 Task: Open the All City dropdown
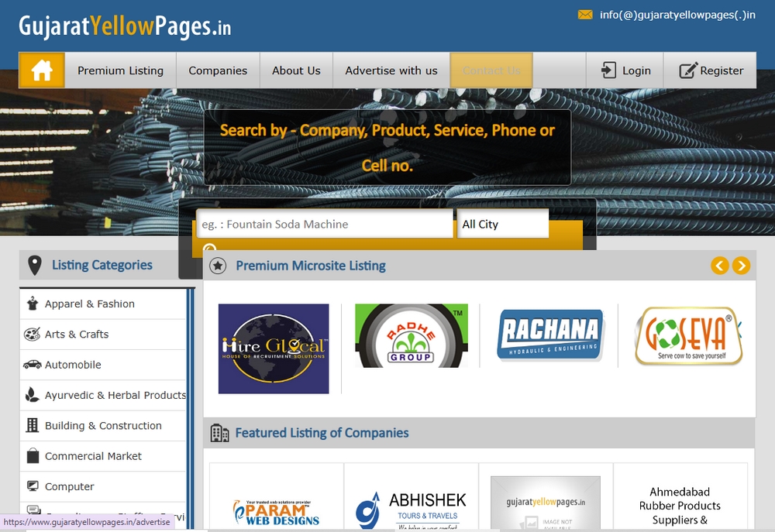coord(503,224)
